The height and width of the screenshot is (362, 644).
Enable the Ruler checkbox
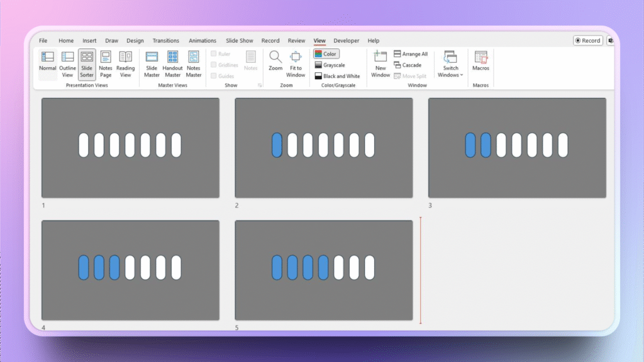tap(214, 54)
